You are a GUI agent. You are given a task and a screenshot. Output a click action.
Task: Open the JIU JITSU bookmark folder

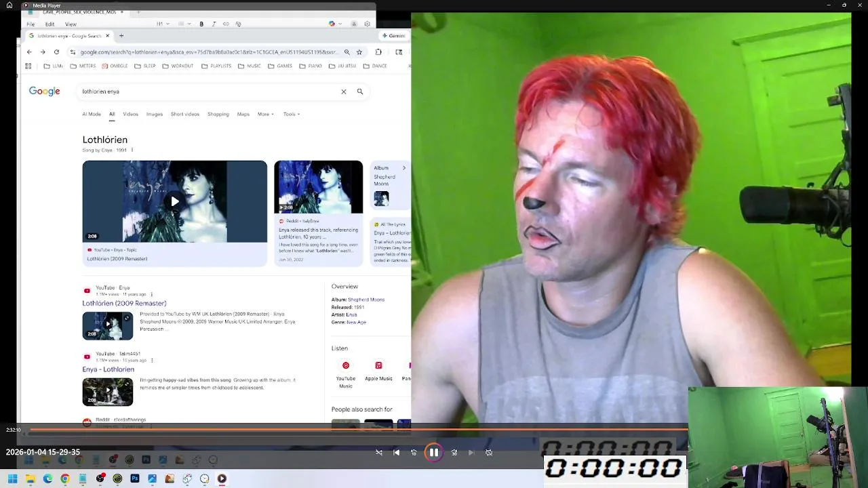(342, 66)
